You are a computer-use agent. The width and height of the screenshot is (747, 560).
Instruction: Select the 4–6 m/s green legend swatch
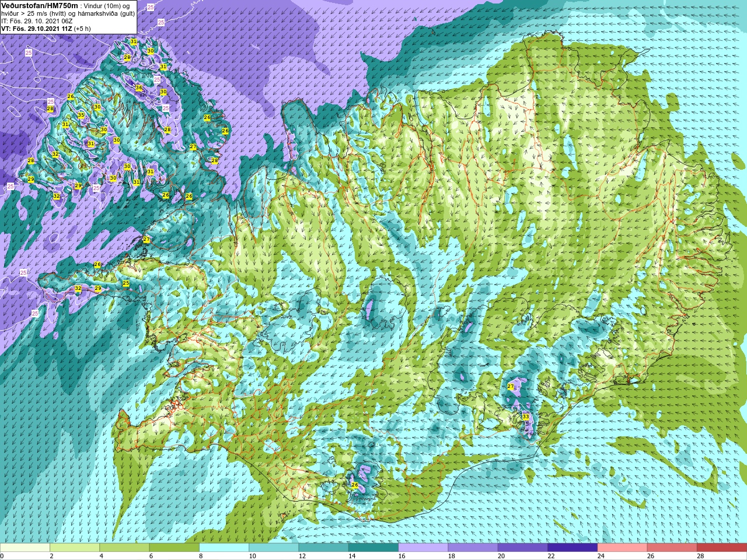124,548
